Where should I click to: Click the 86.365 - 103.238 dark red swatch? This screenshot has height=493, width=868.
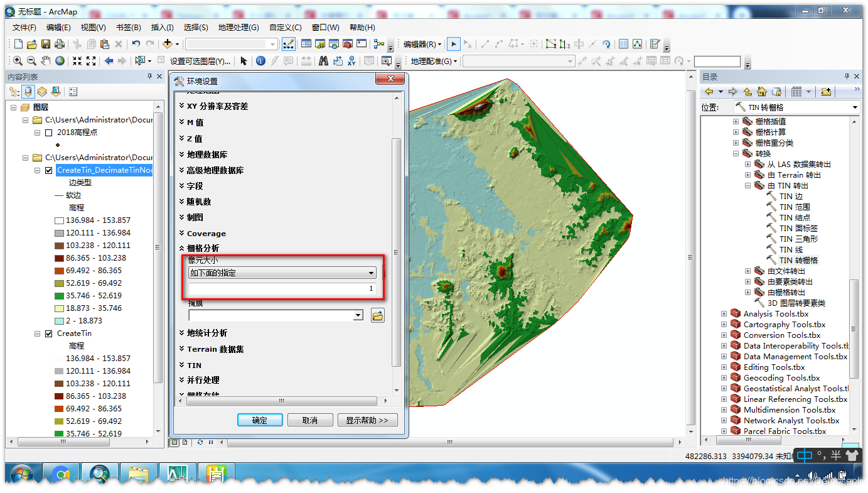tap(59, 258)
